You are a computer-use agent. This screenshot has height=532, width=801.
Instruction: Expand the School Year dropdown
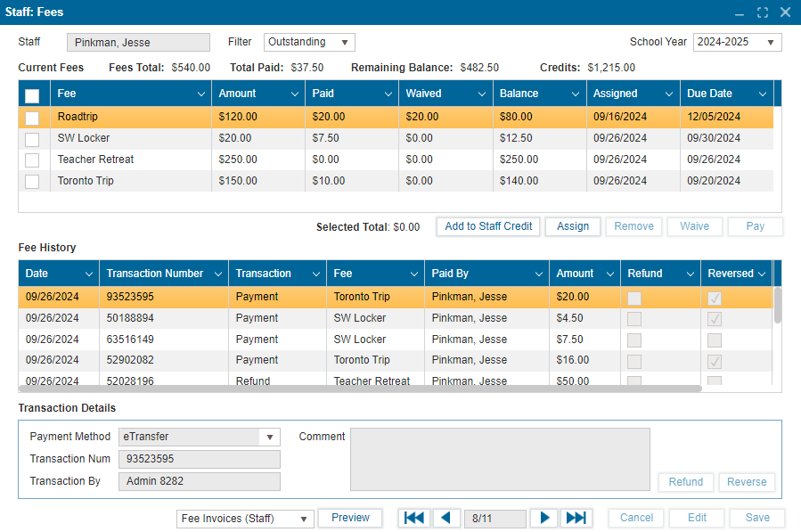pos(737,42)
